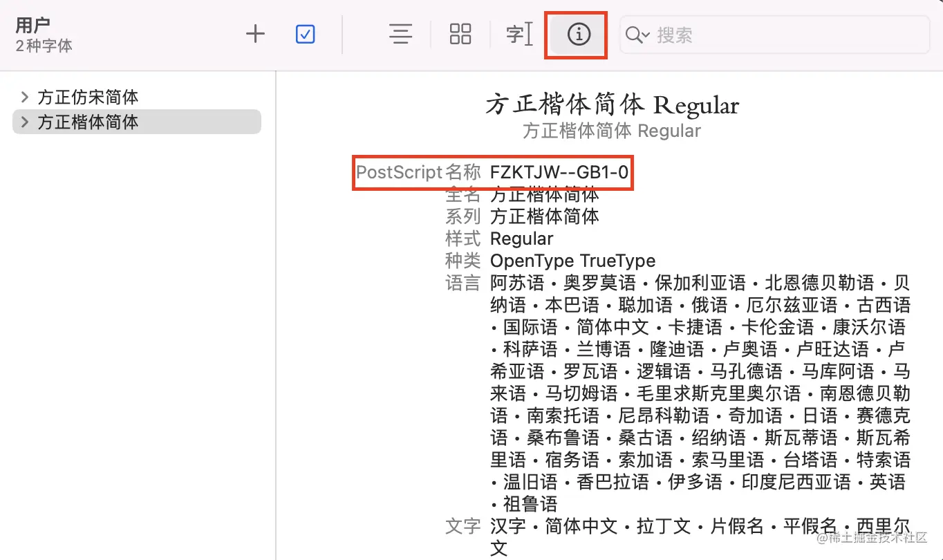Click the 2 种字体 count text
Viewport: 943px width, 560px height.
(44, 46)
